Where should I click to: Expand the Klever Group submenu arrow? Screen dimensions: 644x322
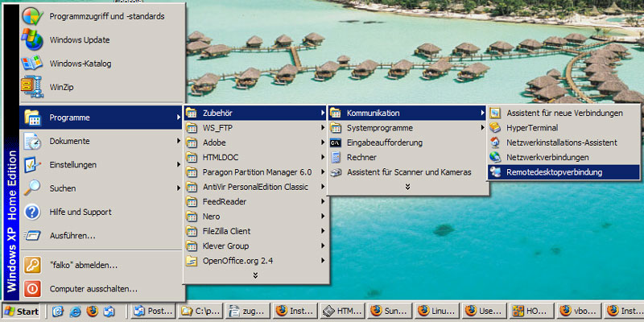[x=324, y=246]
